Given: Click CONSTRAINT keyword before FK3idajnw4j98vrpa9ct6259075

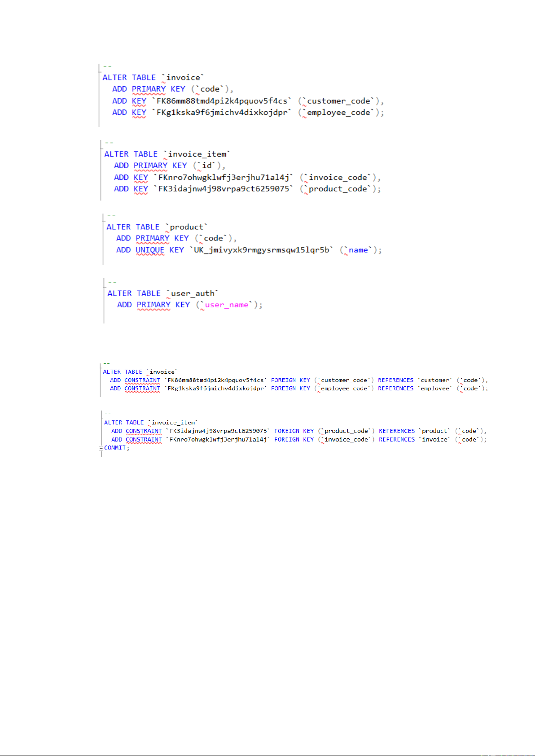Looking at the screenshot, I should click(144, 431).
